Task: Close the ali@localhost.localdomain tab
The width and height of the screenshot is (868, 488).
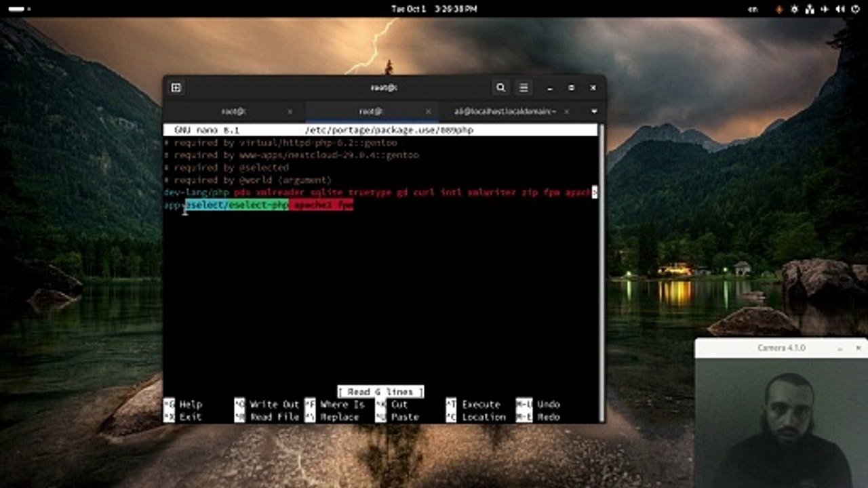Action: tap(567, 111)
